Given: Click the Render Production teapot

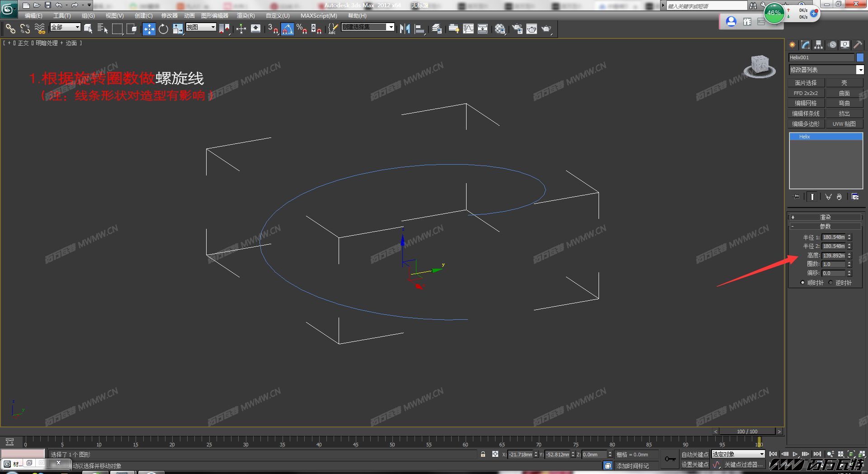Looking at the screenshot, I should pos(546,29).
